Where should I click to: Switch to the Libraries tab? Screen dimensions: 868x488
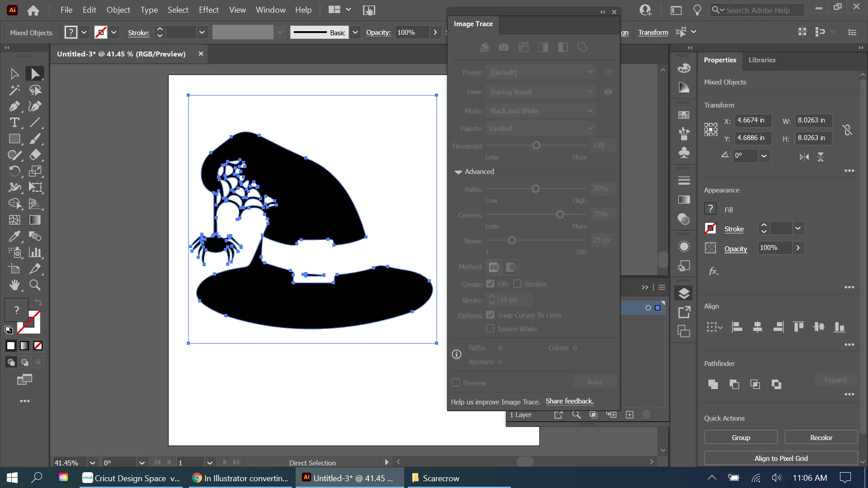(762, 60)
